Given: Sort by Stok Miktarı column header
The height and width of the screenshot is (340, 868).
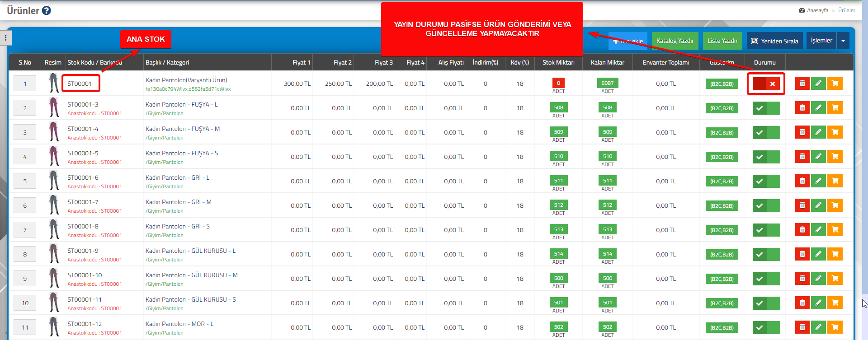Looking at the screenshot, I should click(x=558, y=62).
